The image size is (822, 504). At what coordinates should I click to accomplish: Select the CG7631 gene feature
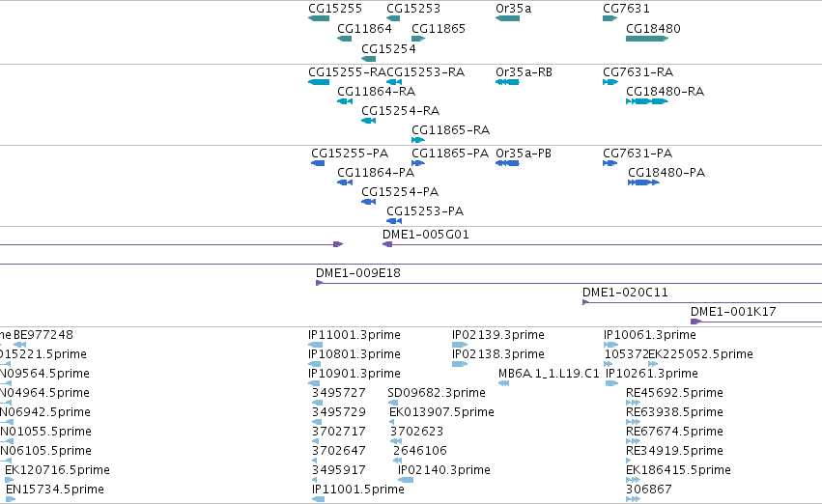(609, 18)
